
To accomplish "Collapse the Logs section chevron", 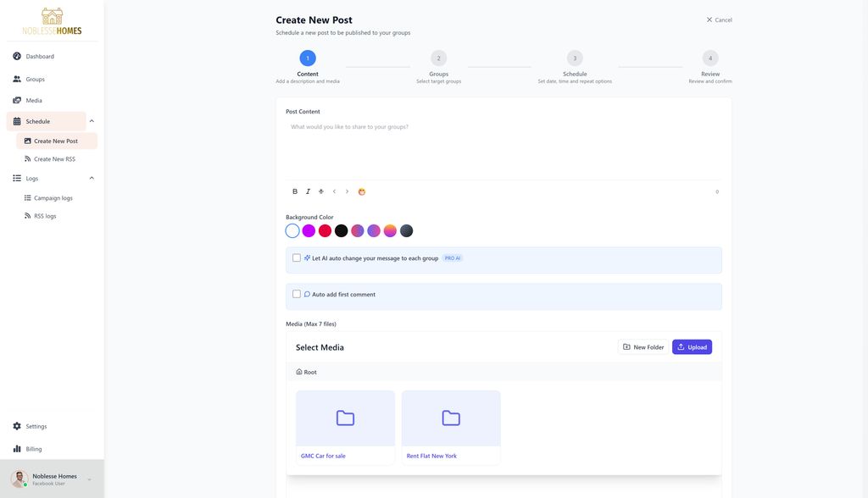I will [x=92, y=178].
